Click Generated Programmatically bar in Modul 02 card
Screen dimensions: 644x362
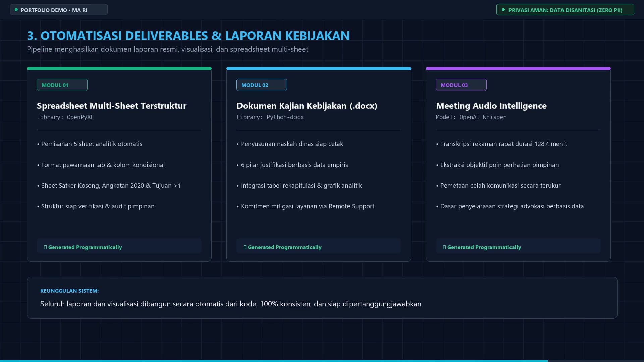point(319,246)
